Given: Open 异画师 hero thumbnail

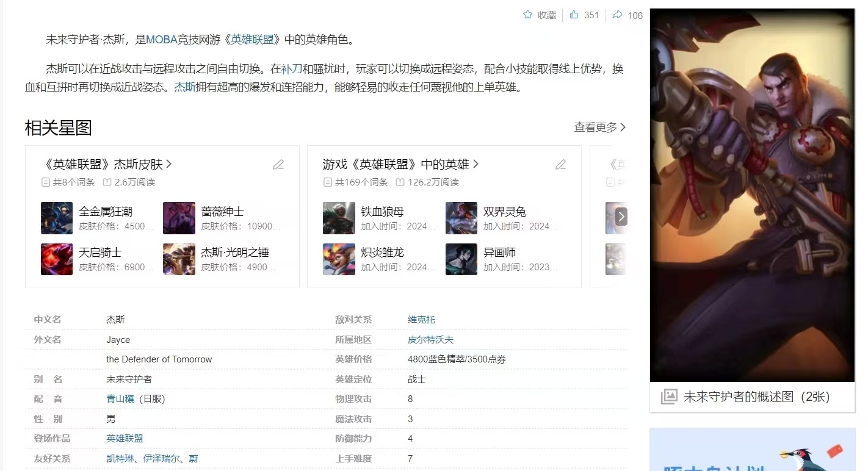Looking at the screenshot, I should tap(461, 259).
